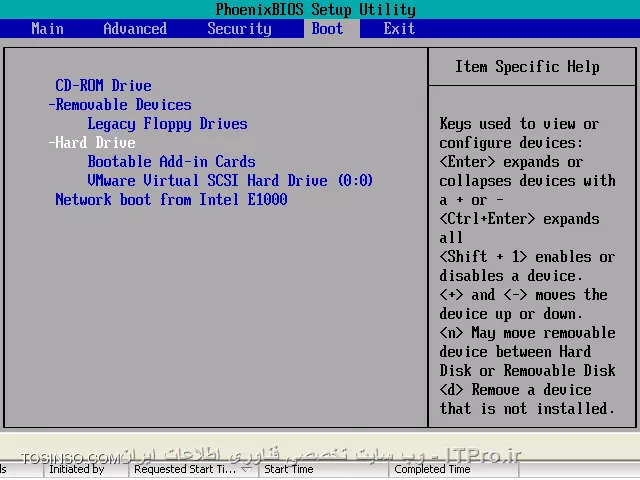Image resolution: width=640 pixels, height=480 pixels.
Task: Open the Security tab
Action: pos(239,29)
